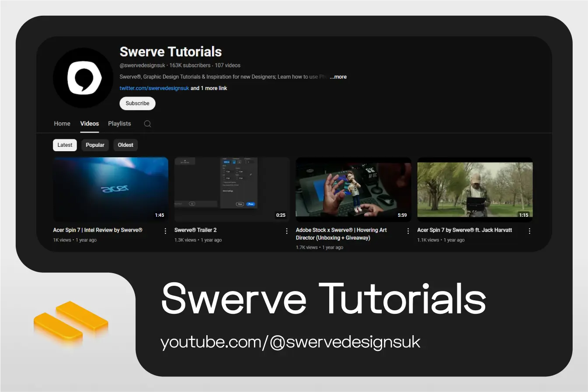The image size is (588, 392).
Task: Expand the channel description with ...more
Action: pos(338,76)
